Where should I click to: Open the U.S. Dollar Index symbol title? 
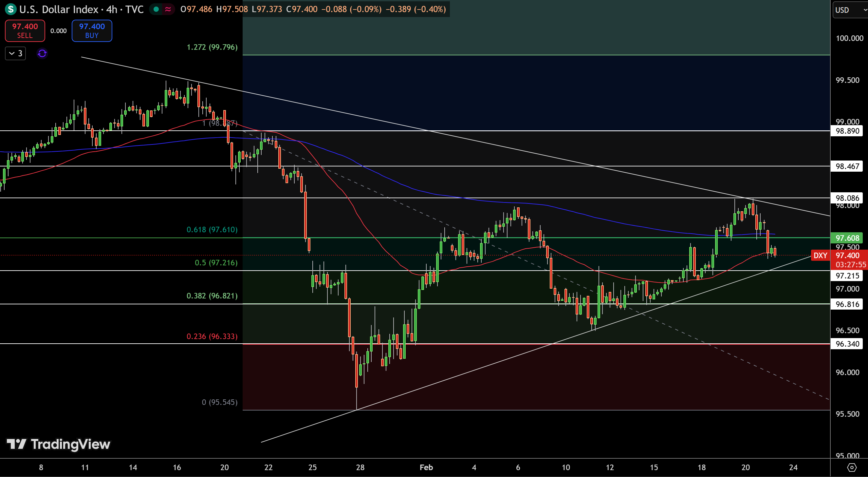click(82, 9)
